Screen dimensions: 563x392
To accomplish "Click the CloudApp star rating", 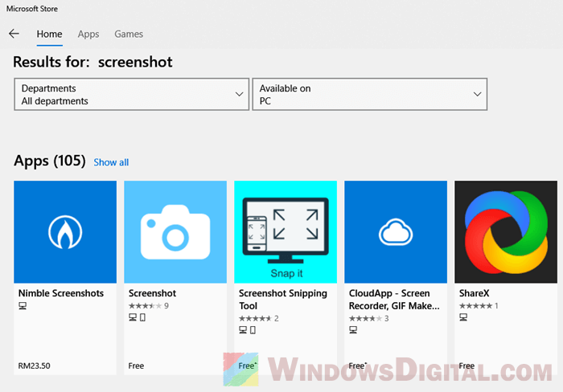I will pyautogui.click(x=365, y=318).
